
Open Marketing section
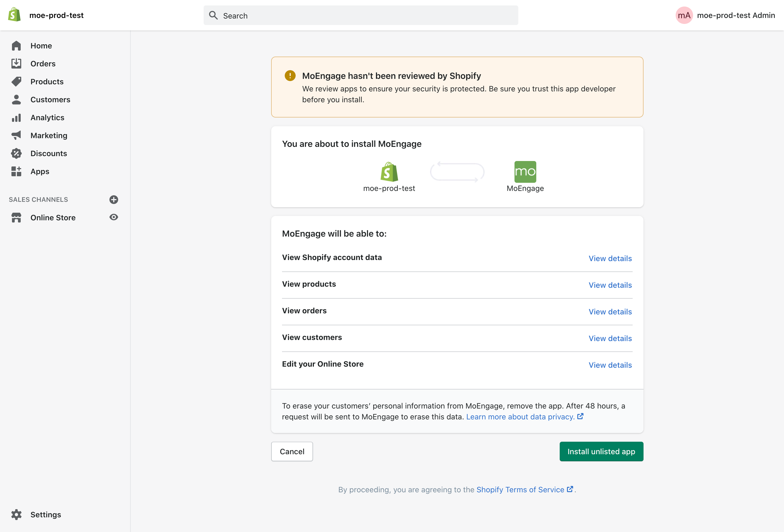(49, 135)
